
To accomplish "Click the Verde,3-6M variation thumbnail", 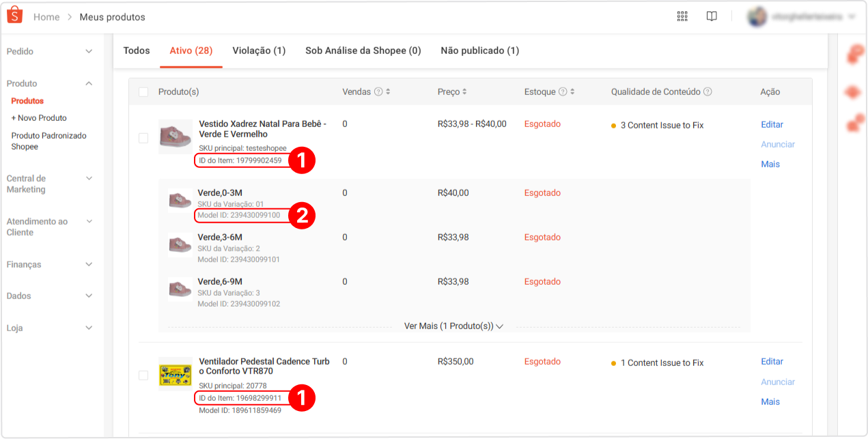I will coord(180,245).
